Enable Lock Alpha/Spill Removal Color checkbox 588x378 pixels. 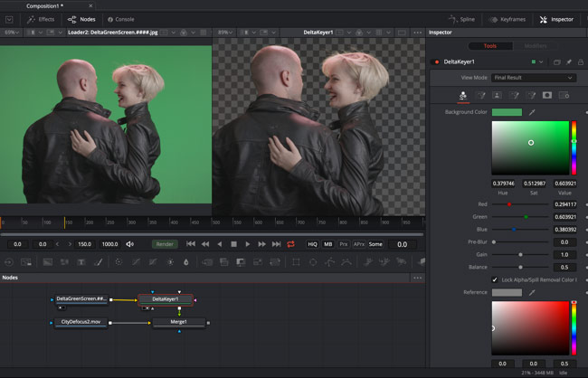[x=493, y=280]
